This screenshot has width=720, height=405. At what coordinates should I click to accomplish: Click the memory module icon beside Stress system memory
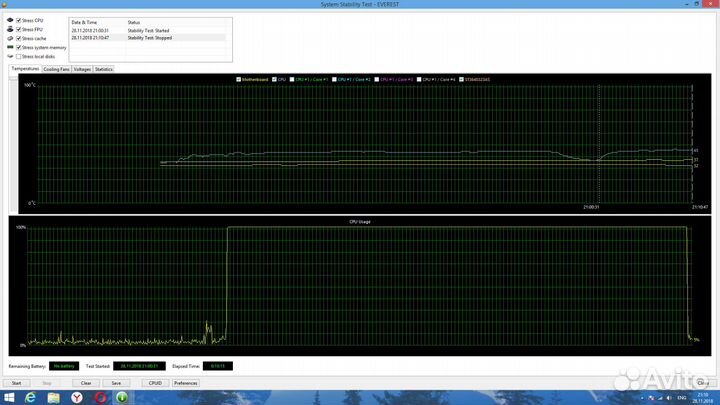(x=10, y=47)
